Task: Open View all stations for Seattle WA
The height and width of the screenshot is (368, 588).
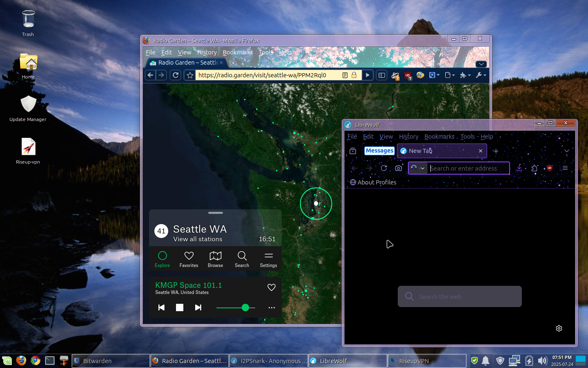Action: (198, 239)
